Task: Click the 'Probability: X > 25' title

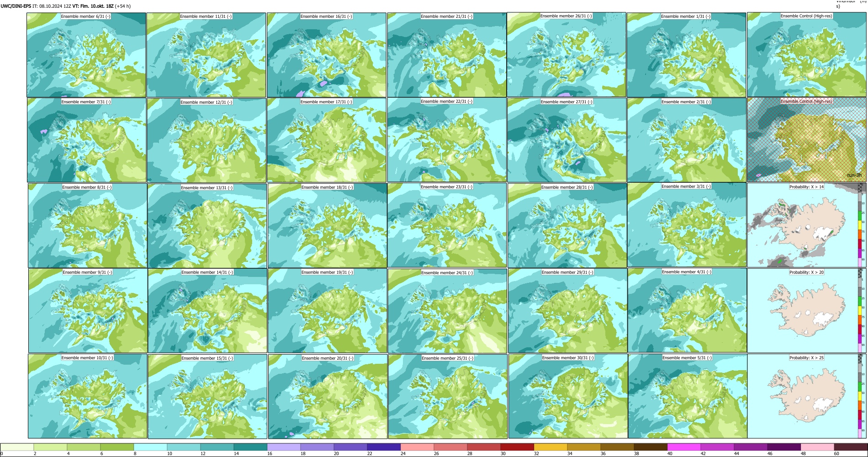Action: pyautogui.click(x=807, y=358)
